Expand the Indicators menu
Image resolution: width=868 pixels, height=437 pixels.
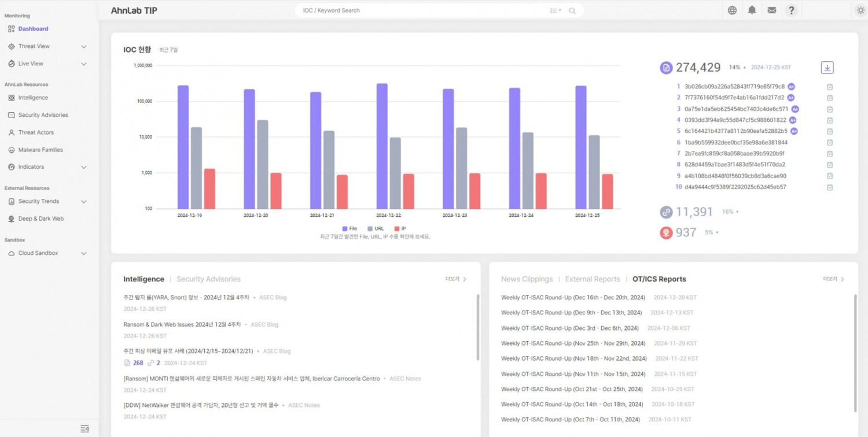pyautogui.click(x=83, y=167)
